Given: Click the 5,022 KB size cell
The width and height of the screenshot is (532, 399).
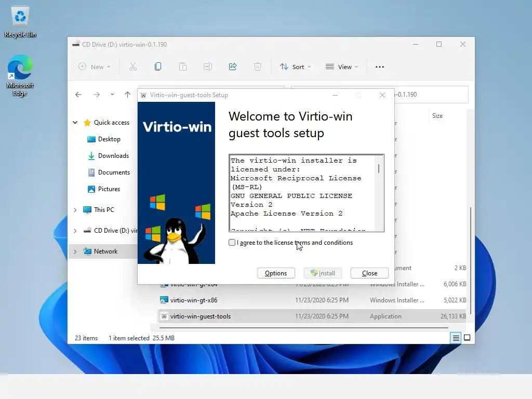Looking at the screenshot, I should coord(455,300).
